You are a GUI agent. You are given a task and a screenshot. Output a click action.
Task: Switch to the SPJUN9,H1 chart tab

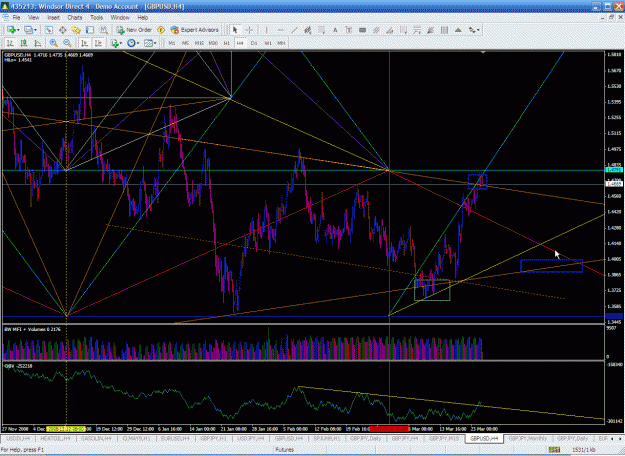click(327, 438)
